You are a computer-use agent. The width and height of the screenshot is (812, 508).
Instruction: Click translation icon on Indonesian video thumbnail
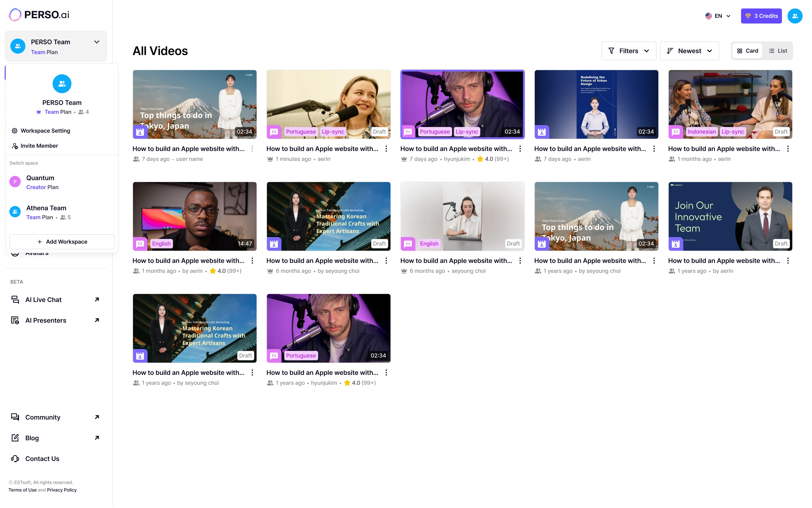(x=676, y=132)
